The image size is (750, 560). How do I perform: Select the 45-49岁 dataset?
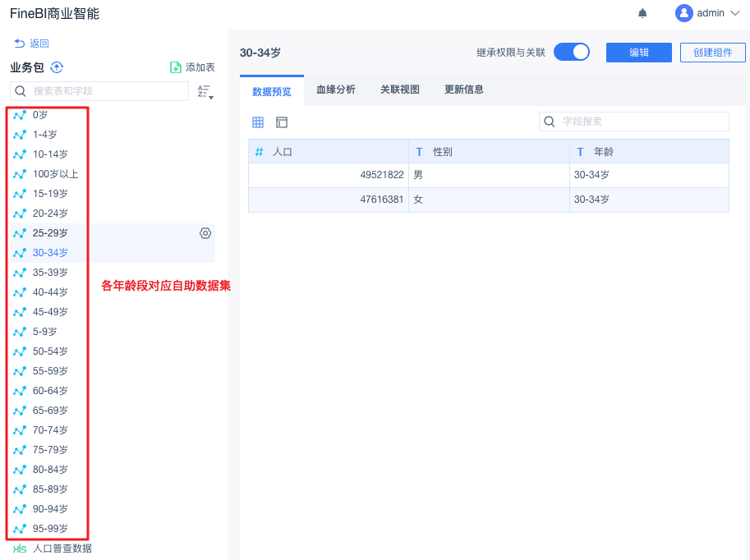click(50, 312)
